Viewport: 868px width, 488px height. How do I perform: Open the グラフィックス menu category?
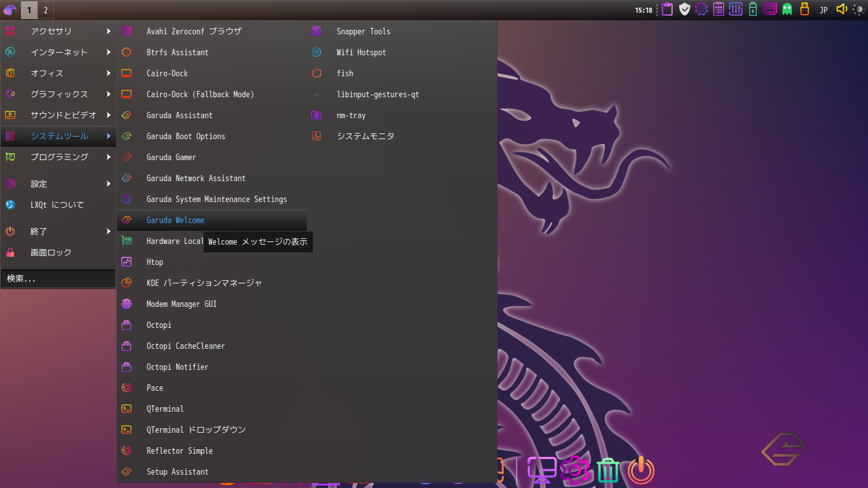(58, 94)
